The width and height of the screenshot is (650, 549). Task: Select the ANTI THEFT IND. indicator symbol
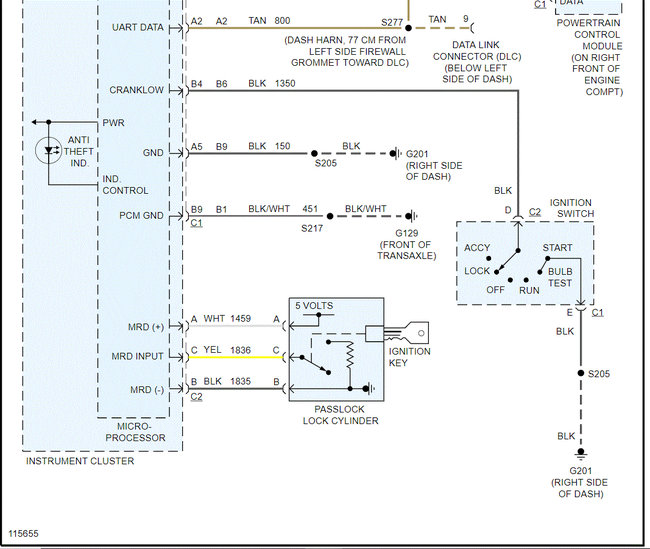(x=49, y=151)
